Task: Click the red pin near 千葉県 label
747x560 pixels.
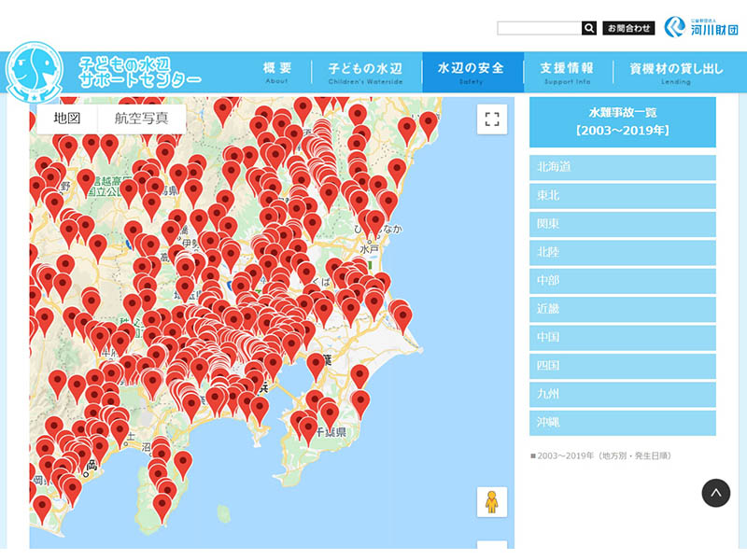Action: 329,413
